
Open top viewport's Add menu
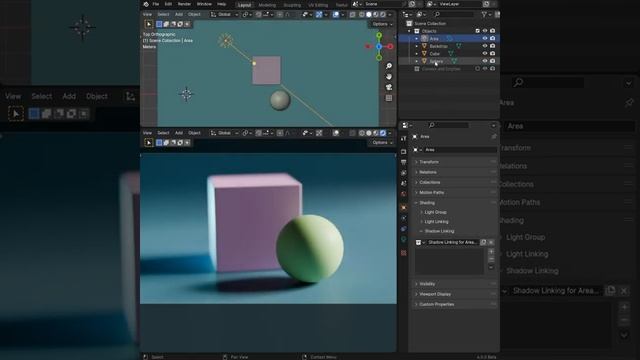(x=179, y=14)
